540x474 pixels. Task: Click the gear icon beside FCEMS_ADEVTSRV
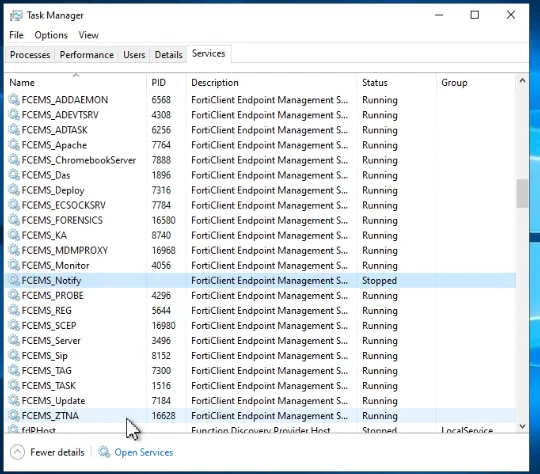coord(14,115)
